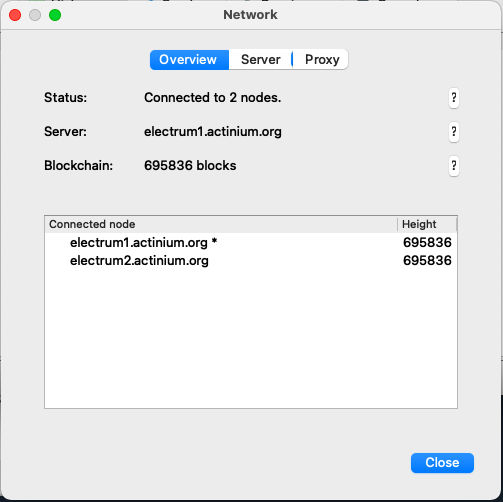Sort by the Height column header
This screenshot has width=503, height=502.
point(427,224)
